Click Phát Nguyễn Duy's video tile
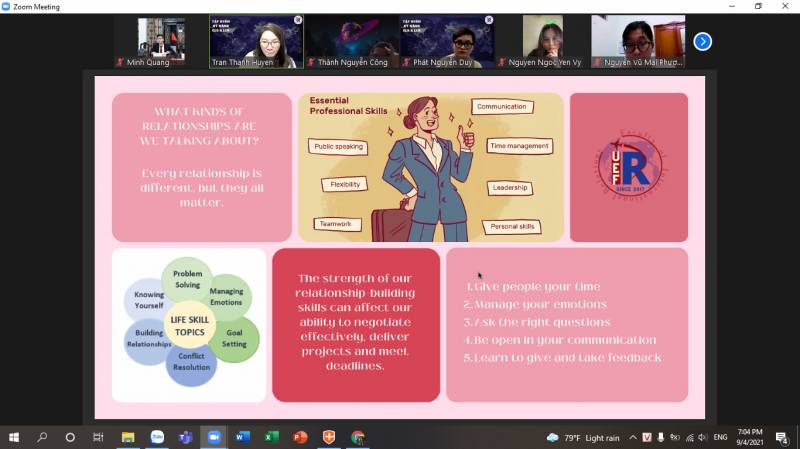This screenshot has width=800, height=449. (448, 41)
